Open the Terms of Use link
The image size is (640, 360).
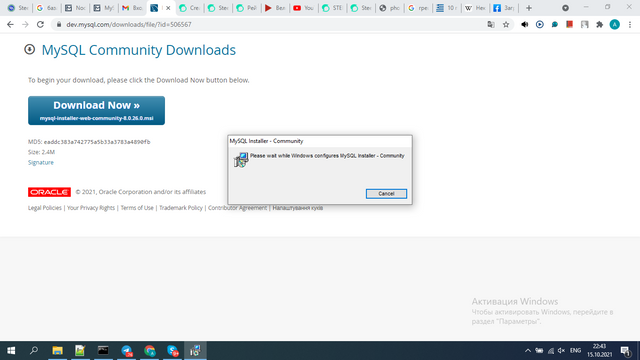pyautogui.click(x=137, y=208)
